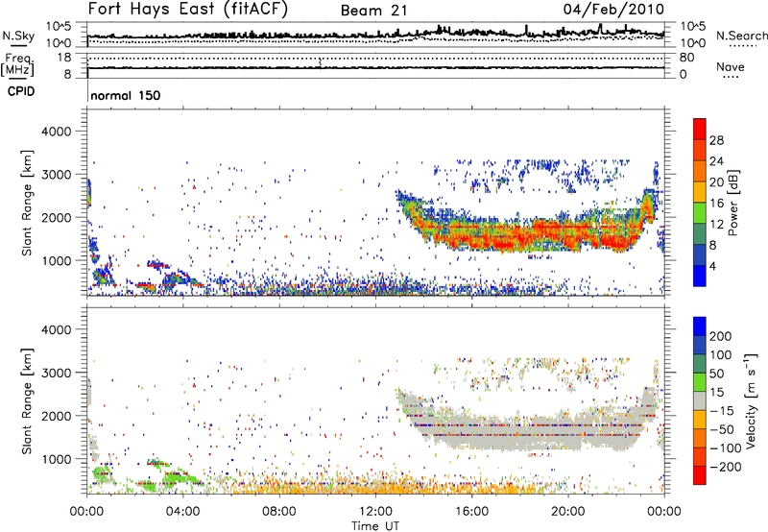Click the "16:00" time axis label

pyautogui.click(x=471, y=512)
